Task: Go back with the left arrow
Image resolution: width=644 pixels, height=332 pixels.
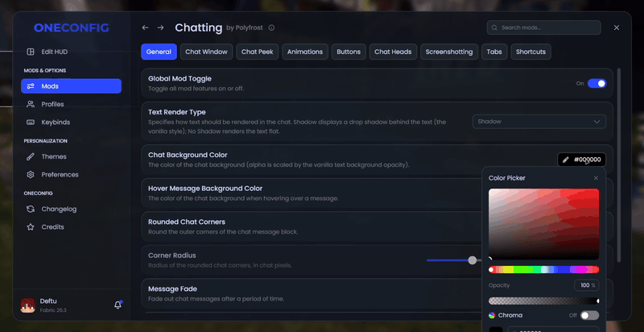Action: pyautogui.click(x=145, y=27)
